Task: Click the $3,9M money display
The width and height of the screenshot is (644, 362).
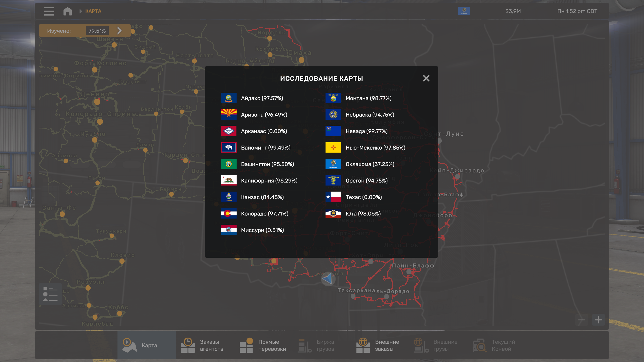Action: coord(513,11)
